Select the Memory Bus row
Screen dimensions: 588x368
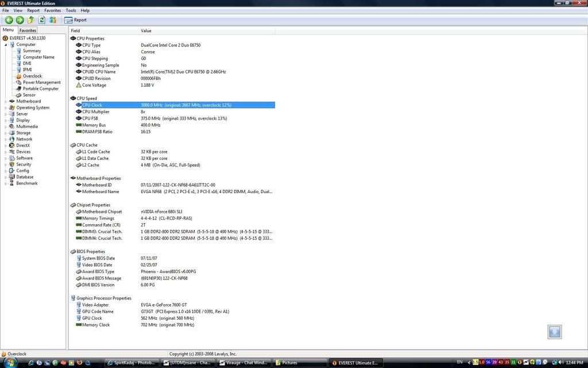coord(172,125)
